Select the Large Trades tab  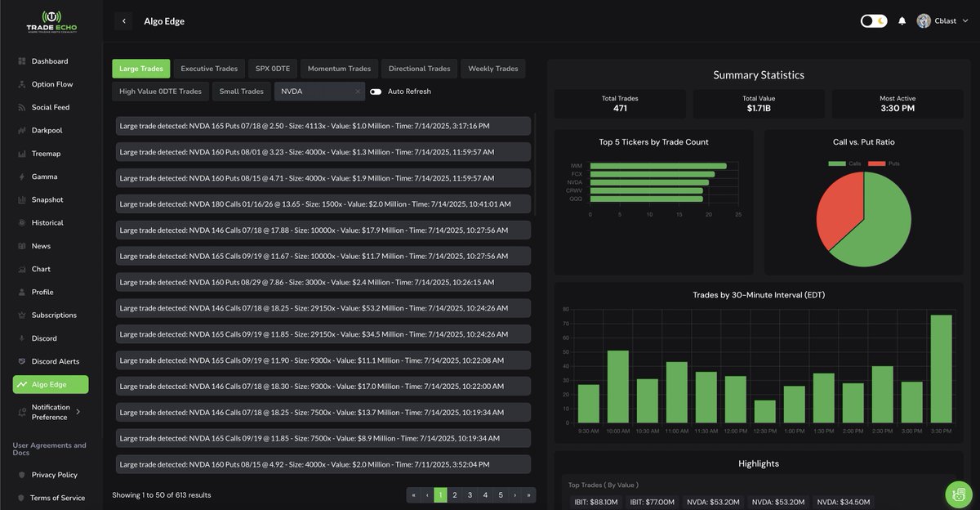(141, 69)
